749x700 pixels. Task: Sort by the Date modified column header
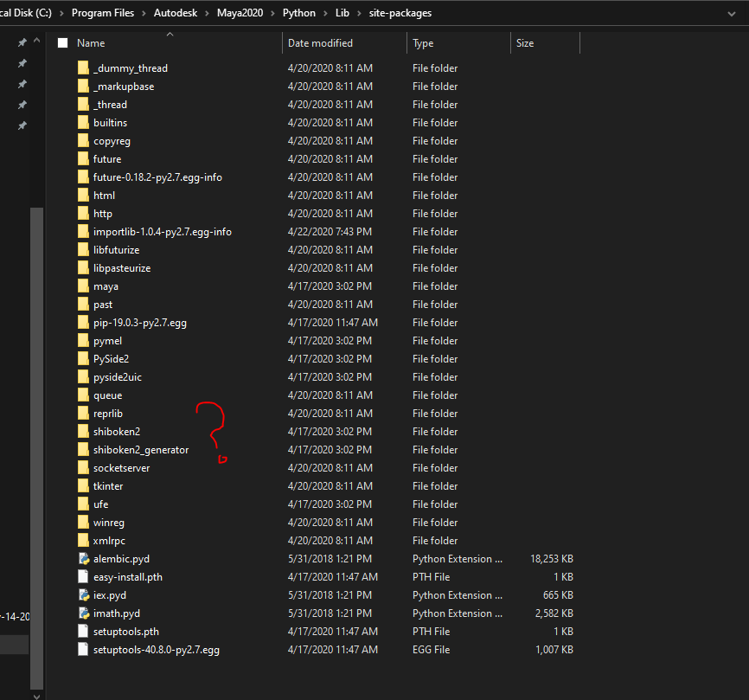pos(320,43)
